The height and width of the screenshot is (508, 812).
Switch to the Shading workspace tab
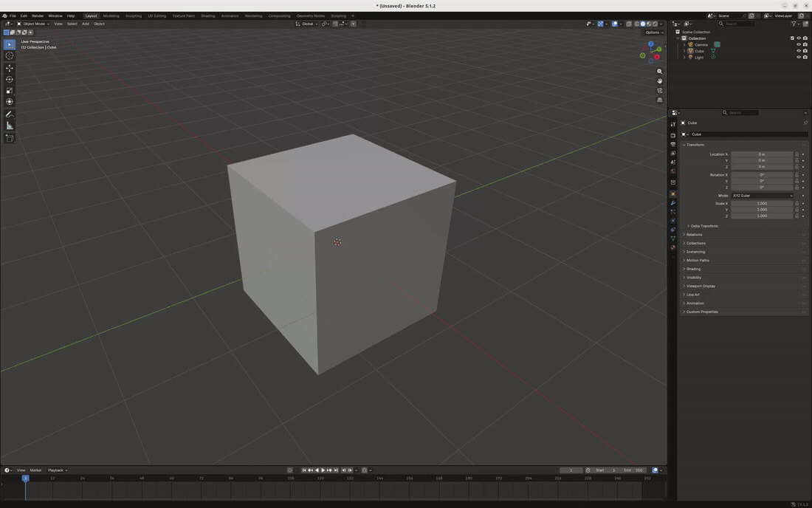[x=207, y=16]
